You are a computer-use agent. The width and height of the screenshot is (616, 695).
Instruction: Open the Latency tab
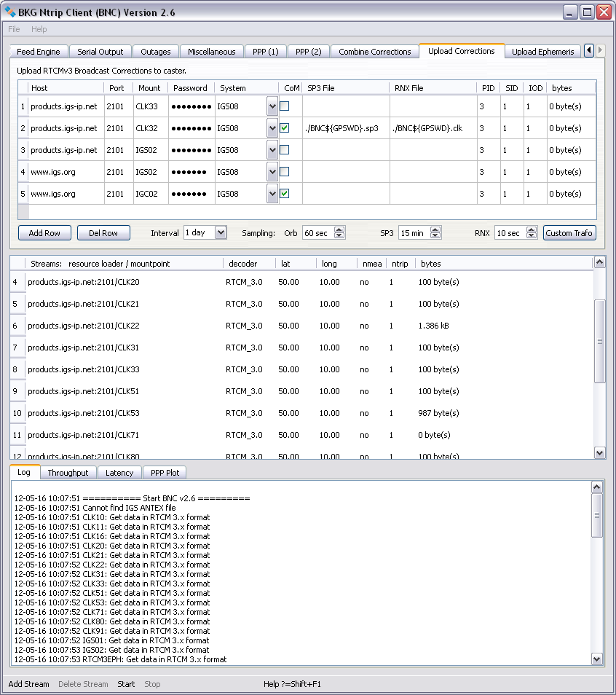119,473
